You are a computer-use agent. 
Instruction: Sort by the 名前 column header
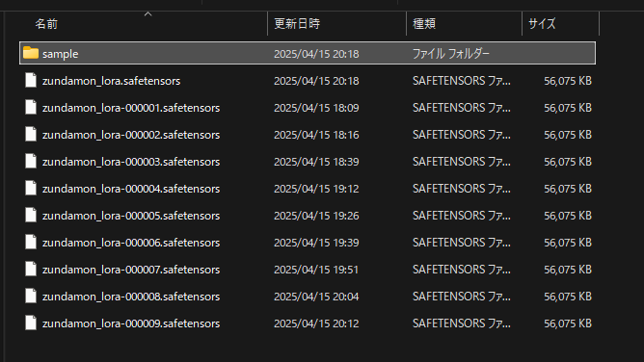click(x=46, y=24)
